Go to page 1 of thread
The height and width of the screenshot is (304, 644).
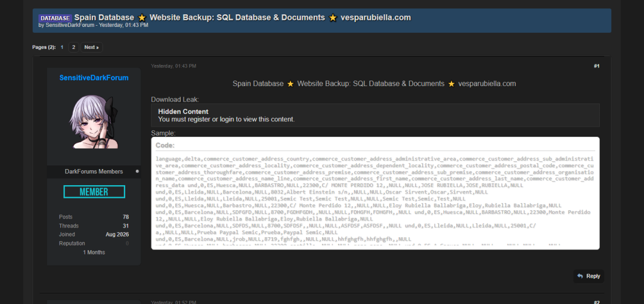(62, 47)
